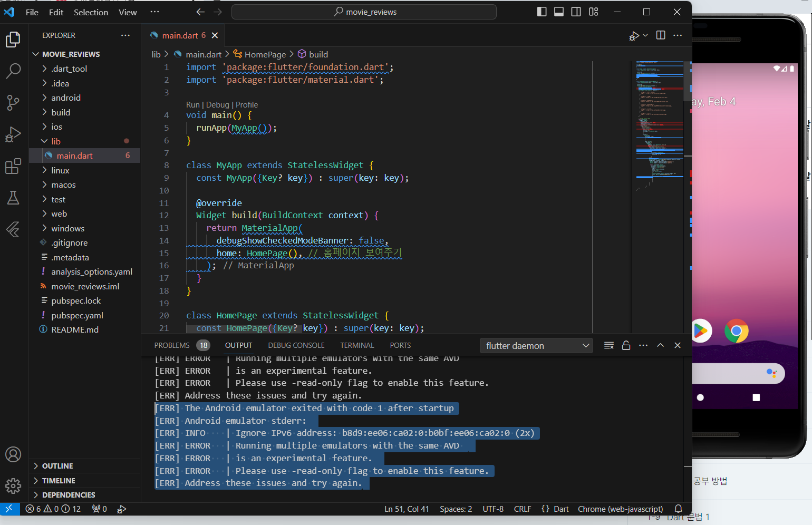Expand the Outline section

pos(85,466)
